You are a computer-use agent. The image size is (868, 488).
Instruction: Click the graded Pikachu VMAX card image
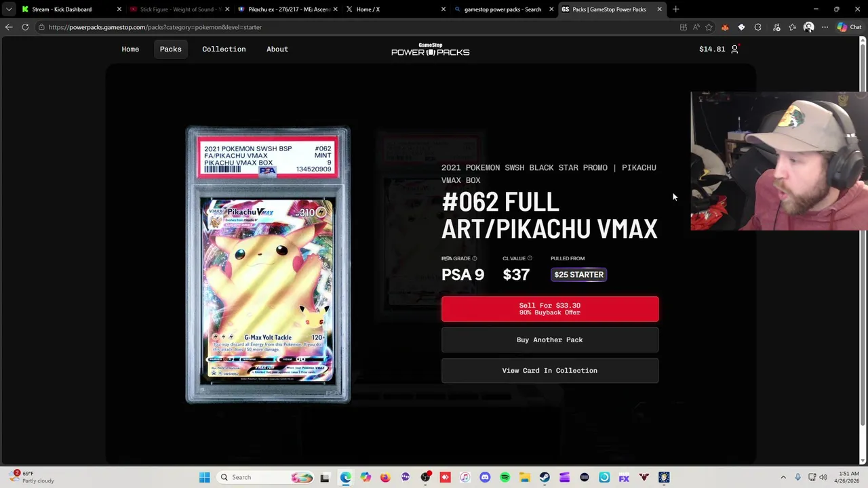coord(268,264)
